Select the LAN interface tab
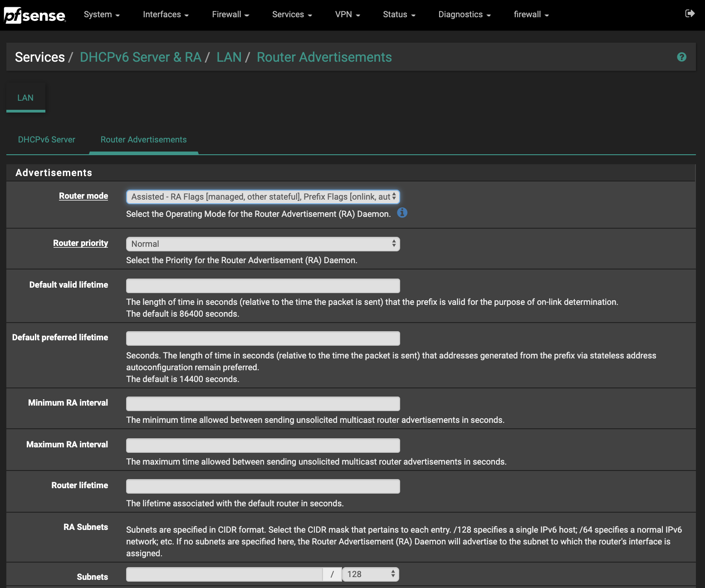 coord(25,98)
